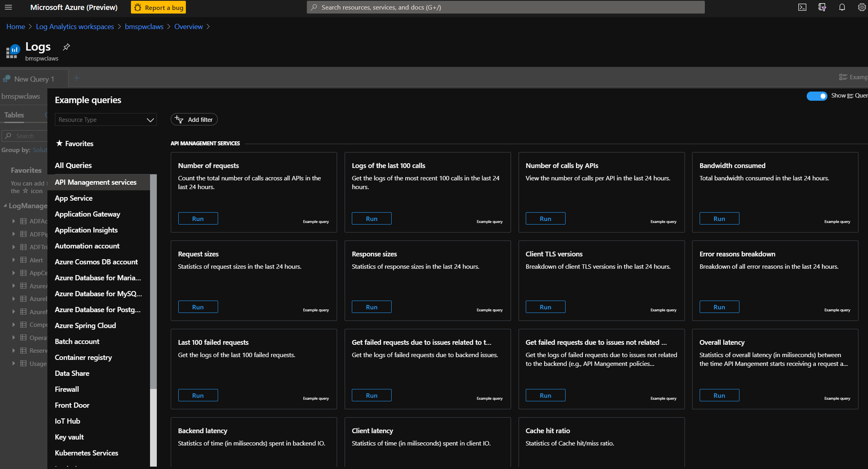The width and height of the screenshot is (868, 469).
Task: Open the portal settings gear
Action: click(x=861, y=7)
